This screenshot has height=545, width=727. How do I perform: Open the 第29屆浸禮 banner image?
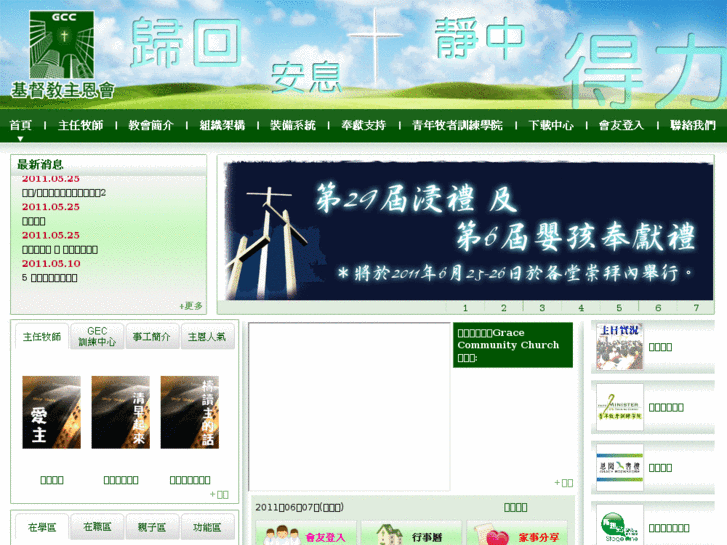[x=468, y=231]
